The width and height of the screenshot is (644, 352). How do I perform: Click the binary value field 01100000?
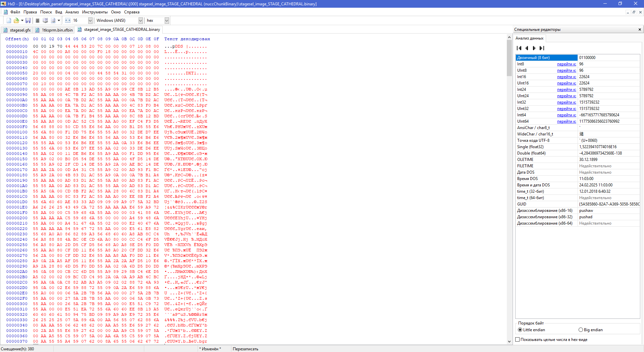click(x=609, y=58)
